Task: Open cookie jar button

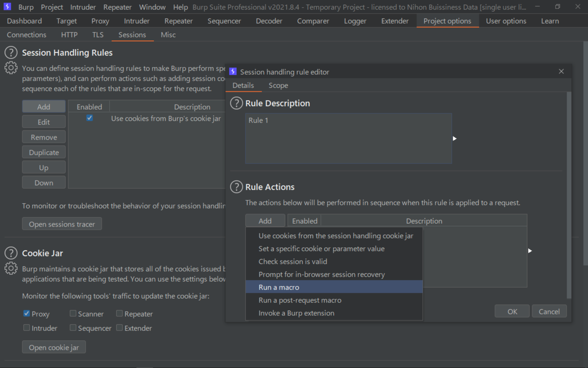Action: (54, 347)
